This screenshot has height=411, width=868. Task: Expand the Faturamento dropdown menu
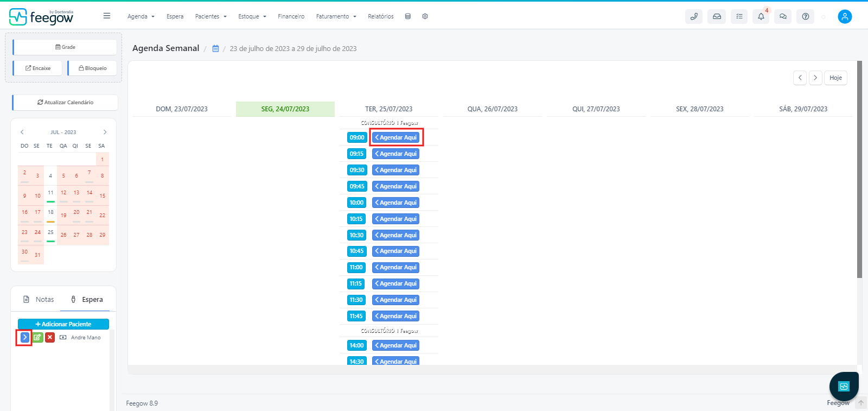336,16
